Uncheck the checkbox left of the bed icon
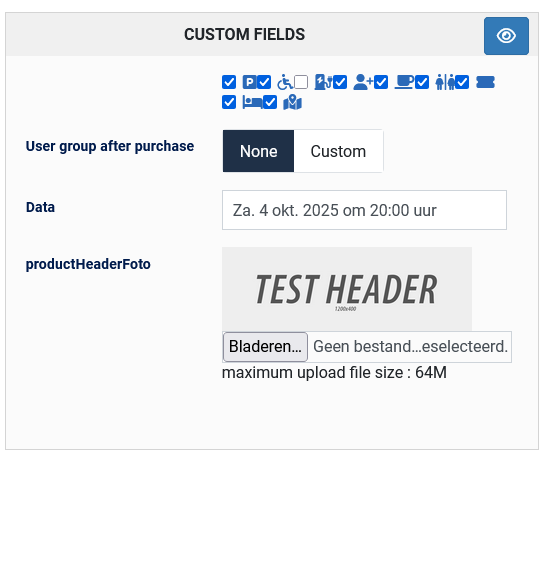Screen dimensions: 544x573 tap(229, 102)
